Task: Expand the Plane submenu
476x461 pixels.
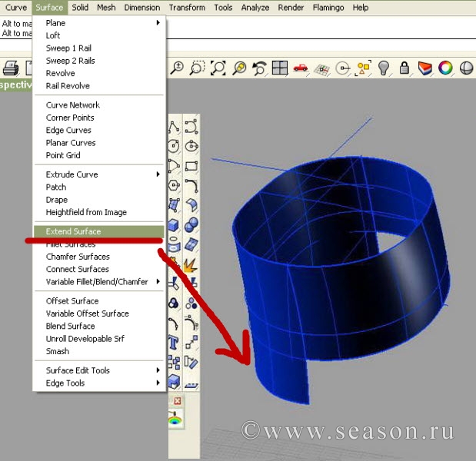Action: (100, 23)
